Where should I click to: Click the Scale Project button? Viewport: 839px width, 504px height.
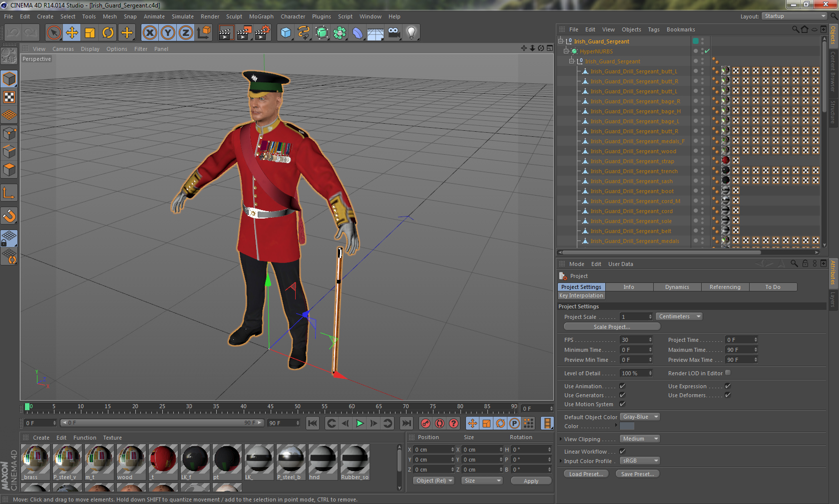(x=612, y=327)
